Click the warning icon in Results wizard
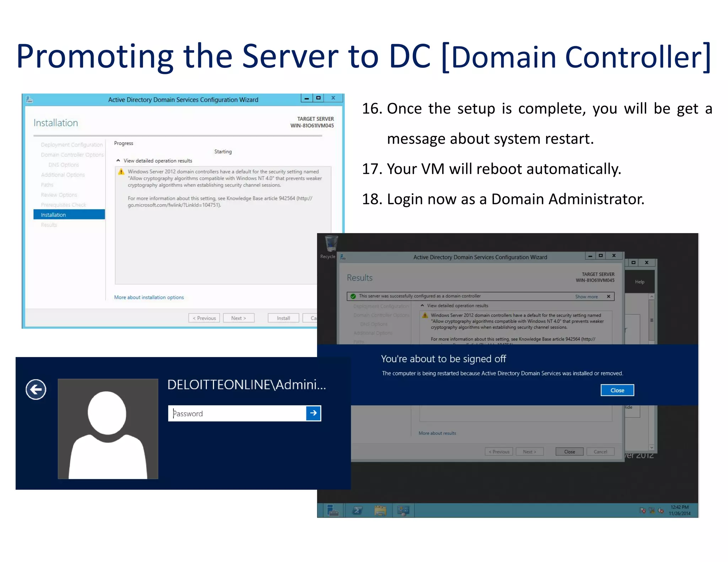The height and width of the screenshot is (562, 728). point(425,315)
